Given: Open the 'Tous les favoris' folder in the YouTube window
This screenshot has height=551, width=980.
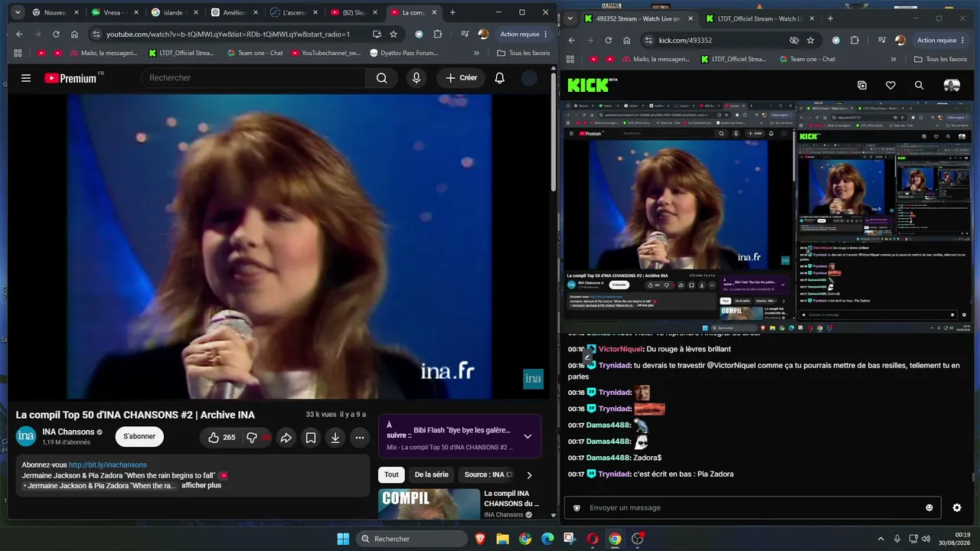Looking at the screenshot, I should click(524, 53).
